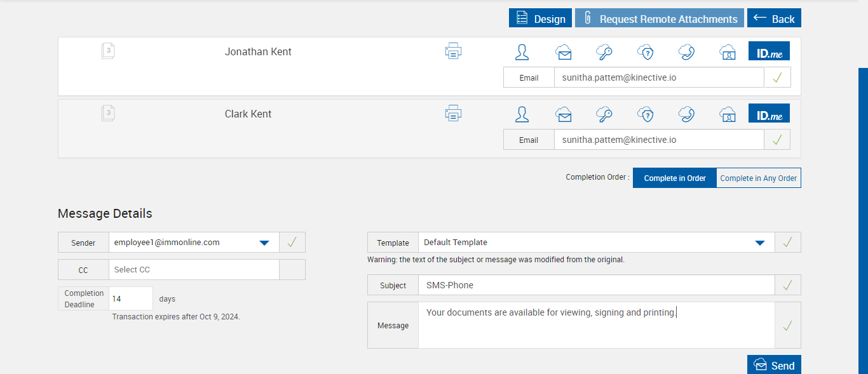This screenshot has width=868, height=374.
Task: Click the pages icon beside Jonathan Kent
Action: (x=108, y=51)
